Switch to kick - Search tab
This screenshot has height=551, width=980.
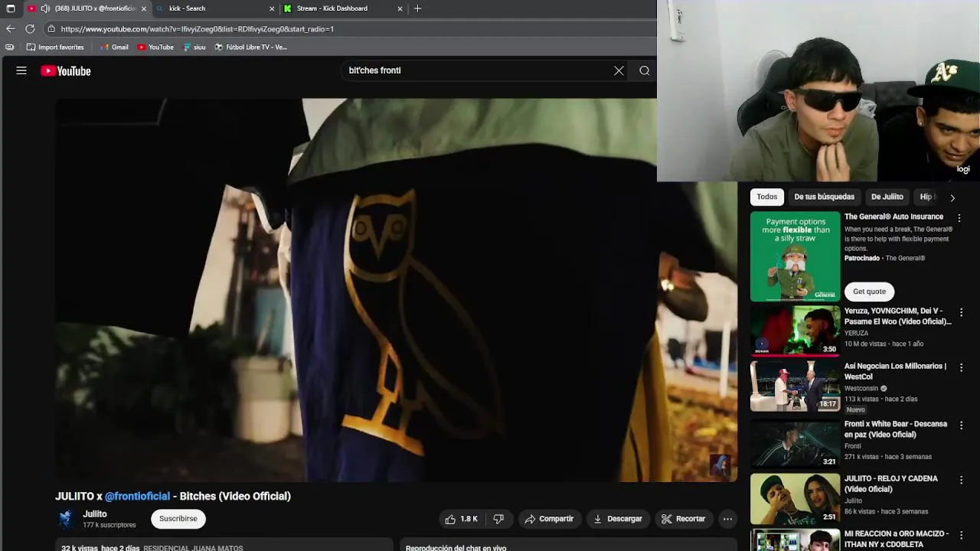[x=213, y=8]
